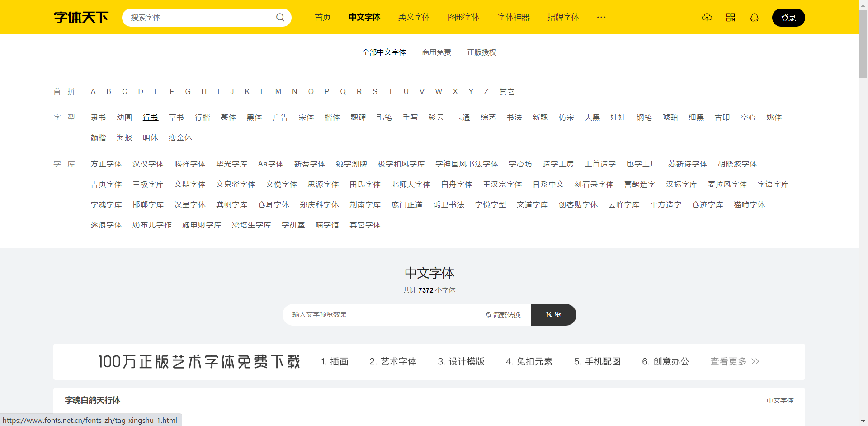Click the 登录 login button
868x426 pixels.
click(788, 18)
